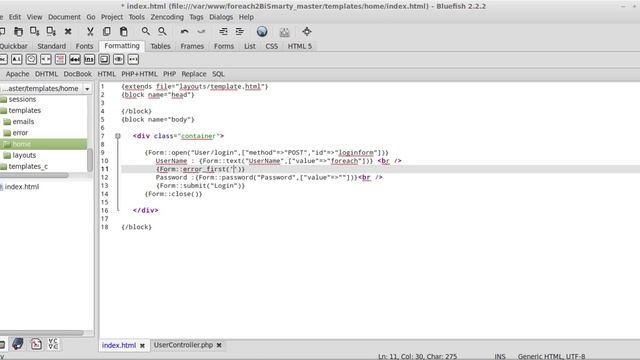
Task: Switch to the Tables toolbar tab
Action: pyautogui.click(x=160, y=46)
